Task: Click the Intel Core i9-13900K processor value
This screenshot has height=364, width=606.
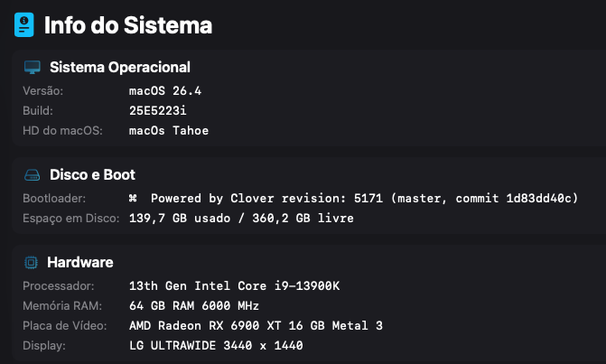Action: pyautogui.click(x=234, y=286)
